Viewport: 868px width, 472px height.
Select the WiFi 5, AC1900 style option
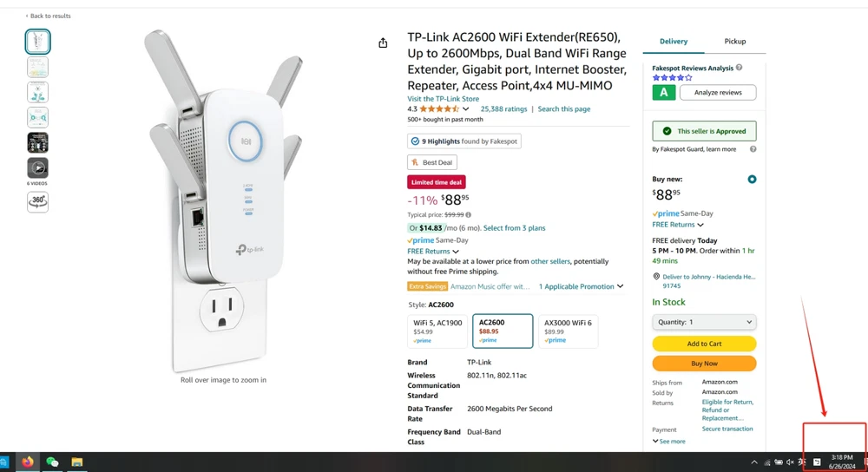(437, 331)
